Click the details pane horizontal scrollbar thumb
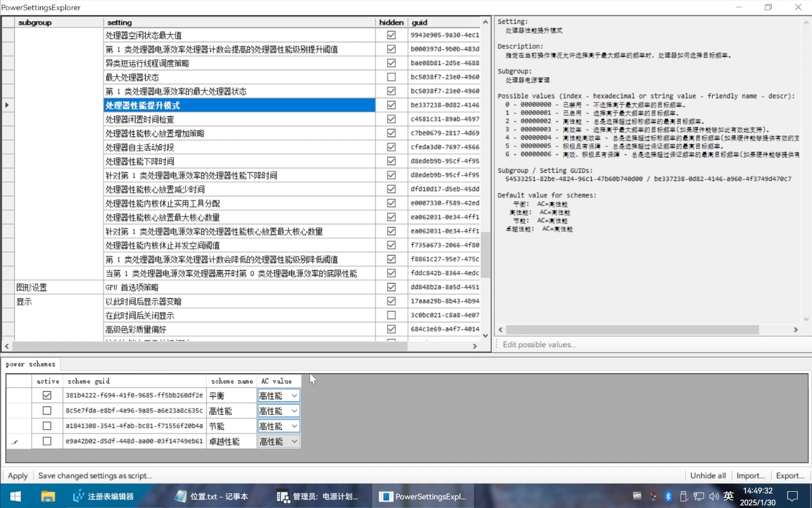This screenshot has width=812, height=508. pyautogui.click(x=632, y=330)
